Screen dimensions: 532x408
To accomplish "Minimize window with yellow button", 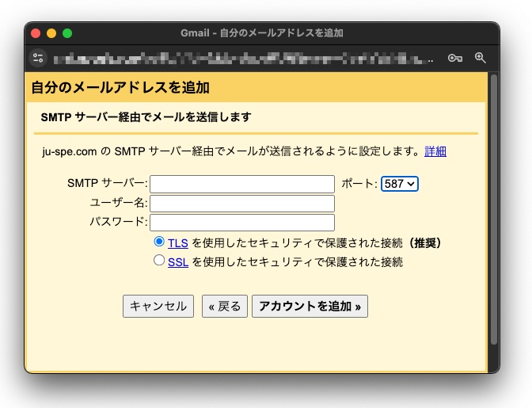I will [51, 33].
